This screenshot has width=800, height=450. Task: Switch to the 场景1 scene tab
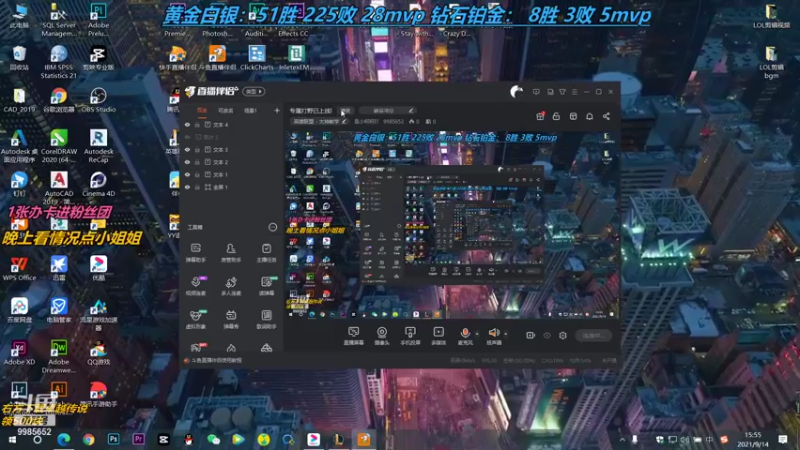coord(250,110)
